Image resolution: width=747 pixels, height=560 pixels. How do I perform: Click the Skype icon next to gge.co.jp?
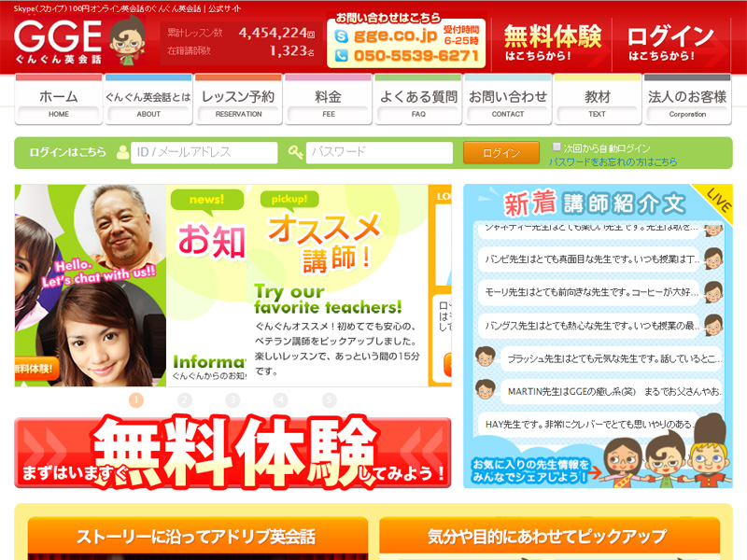click(341, 35)
